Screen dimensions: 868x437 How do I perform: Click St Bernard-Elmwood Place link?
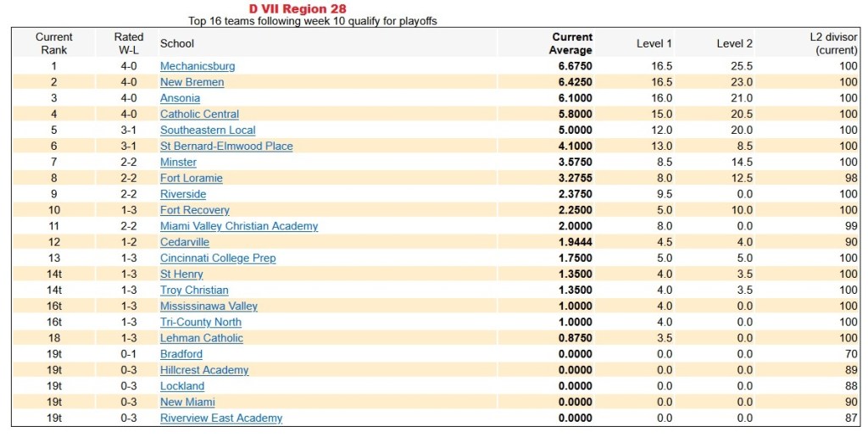[226, 147]
